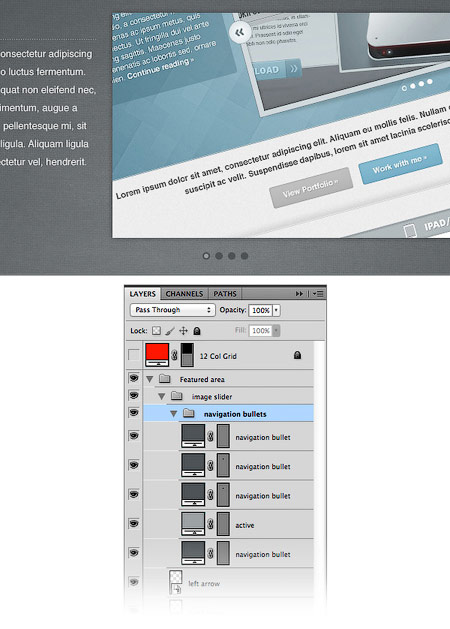
Task: Click the Featured area folder icon
Action: (164, 379)
